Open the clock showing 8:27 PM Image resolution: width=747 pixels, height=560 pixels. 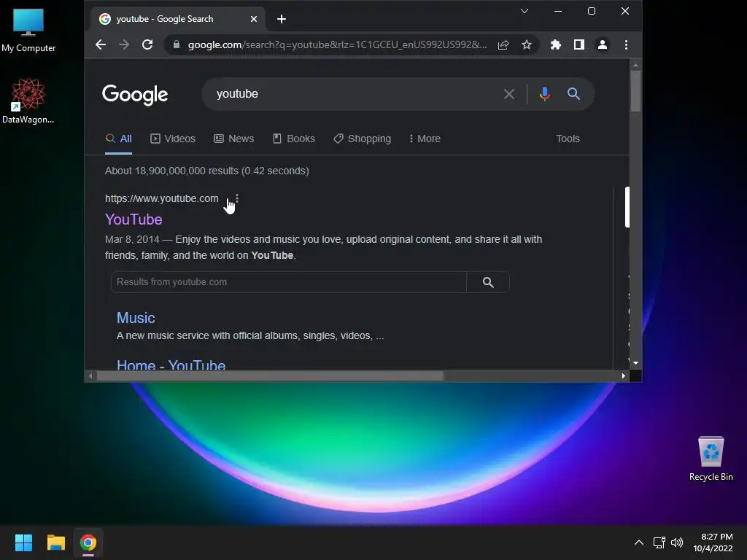[x=713, y=542]
